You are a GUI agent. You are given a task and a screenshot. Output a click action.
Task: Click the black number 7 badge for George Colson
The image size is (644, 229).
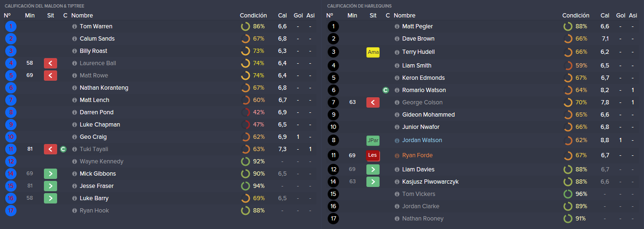click(333, 102)
